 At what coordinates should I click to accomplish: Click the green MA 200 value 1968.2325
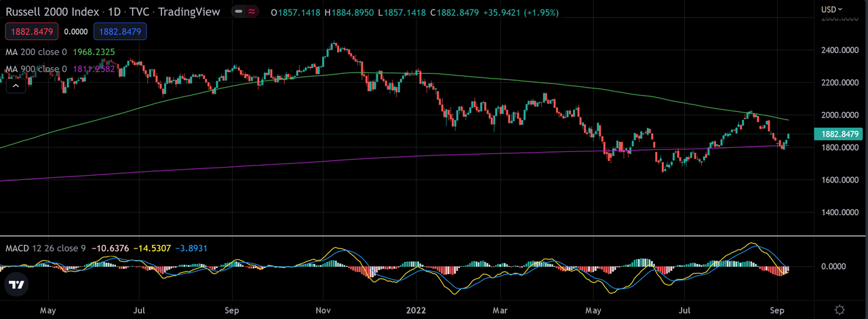click(x=94, y=52)
